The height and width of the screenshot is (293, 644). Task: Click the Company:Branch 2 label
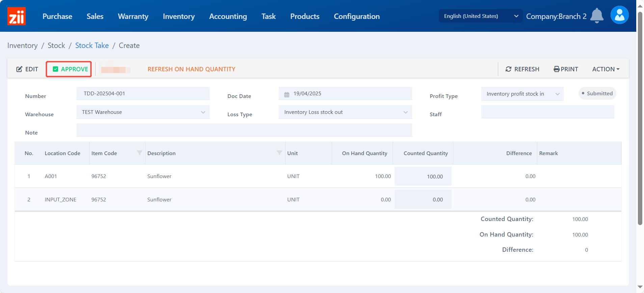coord(556,16)
